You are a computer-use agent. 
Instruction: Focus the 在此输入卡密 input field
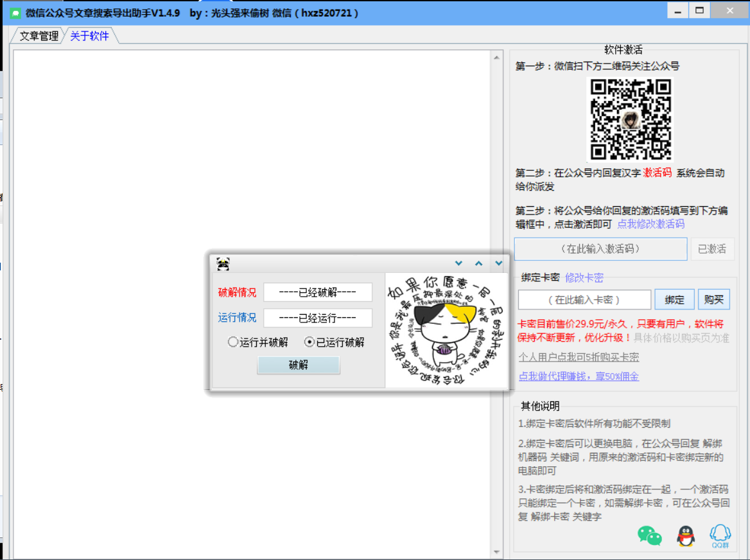(584, 300)
